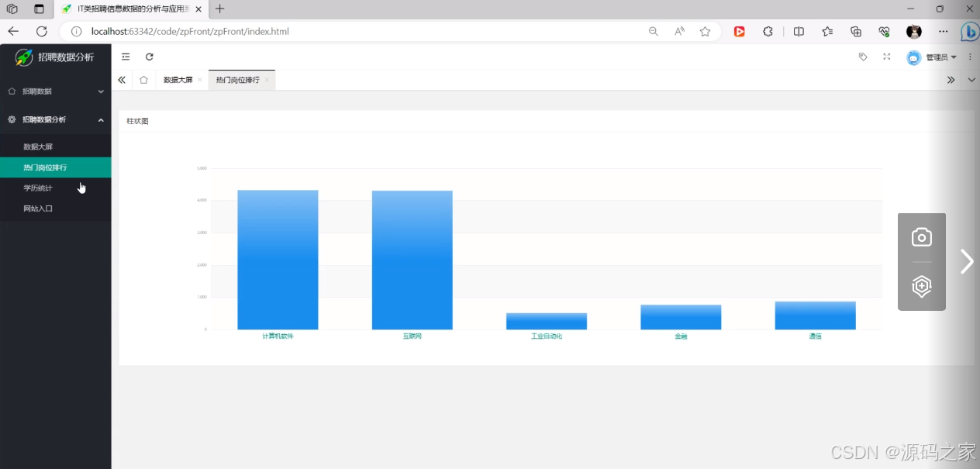Viewport: 980px width, 469px height.
Task: Click the hexagon plus overlay icon
Action: click(921, 286)
